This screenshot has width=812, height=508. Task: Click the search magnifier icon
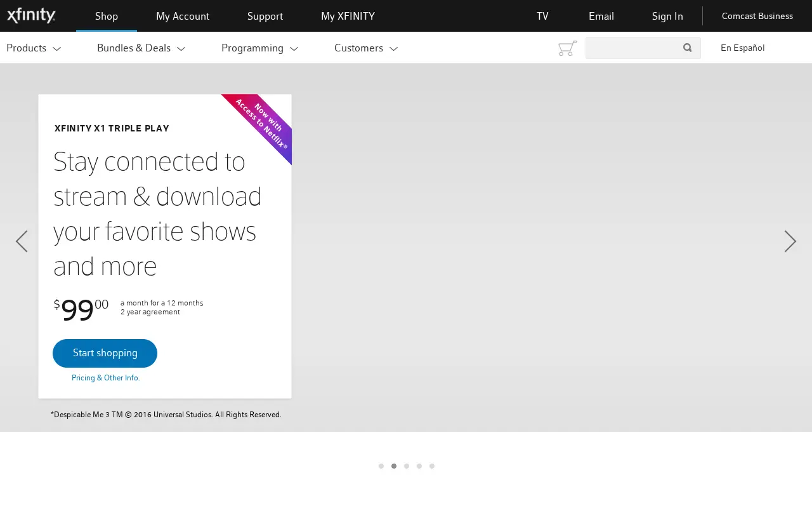click(x=687, y=48)
